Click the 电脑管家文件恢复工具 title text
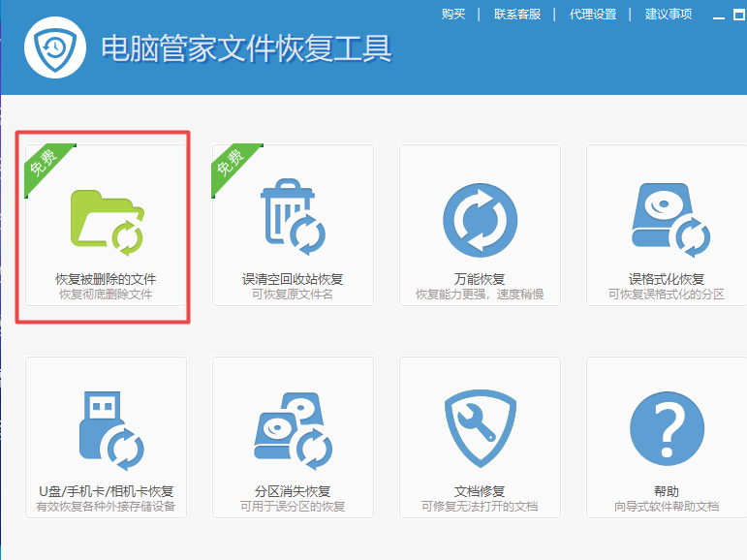Image resolution: width=747 pixels, height=560 pixels. click(x=246, y=48)
